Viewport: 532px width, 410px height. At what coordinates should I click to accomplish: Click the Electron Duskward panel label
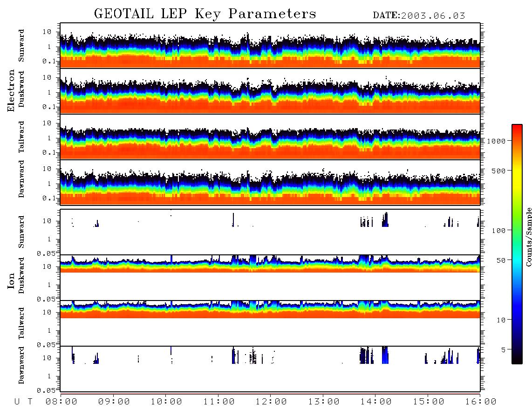tap(21, 89)
